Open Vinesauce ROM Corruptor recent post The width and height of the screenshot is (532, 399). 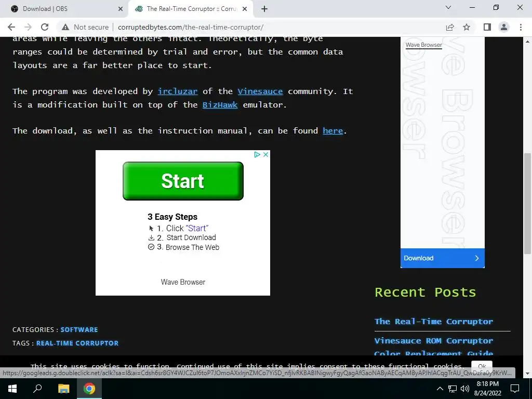click(x=434, y=341)
